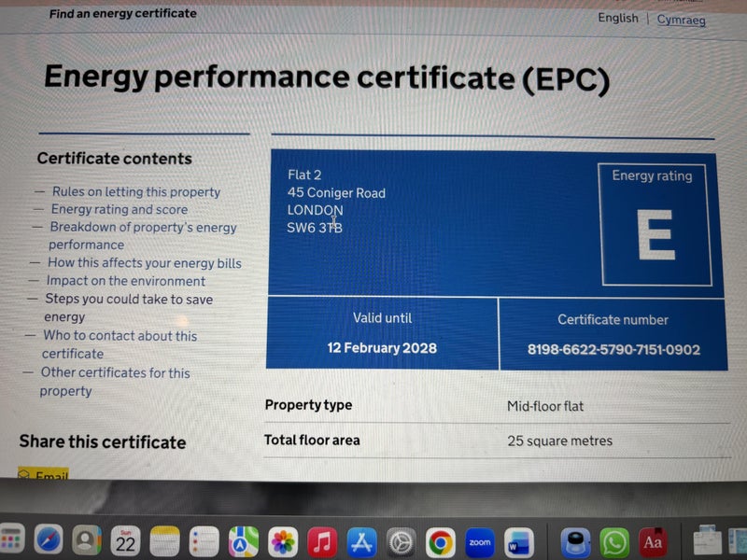The width and height of the screenshot is (747, 560).
Task: Open Photos app from dock
Action: click(283, 539)
